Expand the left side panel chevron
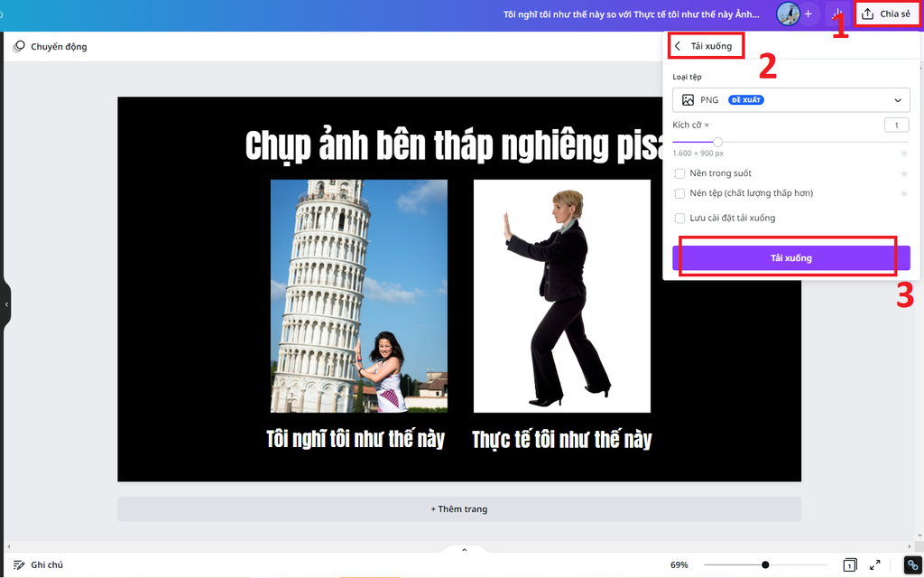Screen dimensions: 924x578 pyautogui.click(x=5, y=304)
